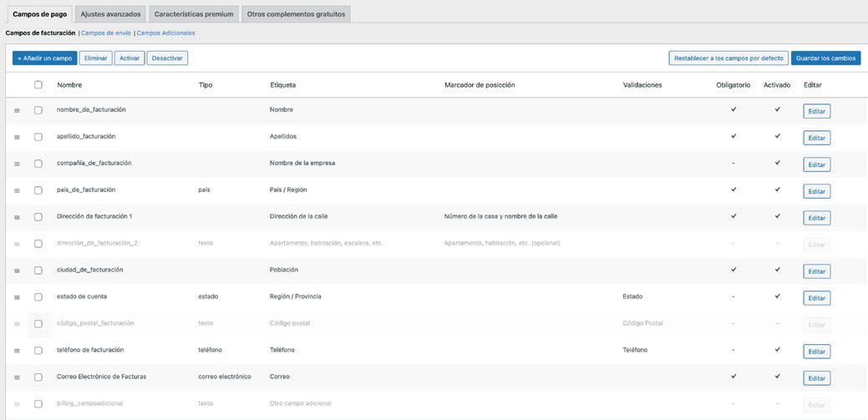Screen dimensions: 868x420
Task: Select checkbox for país_de_facturación
Action: (38, 190)
